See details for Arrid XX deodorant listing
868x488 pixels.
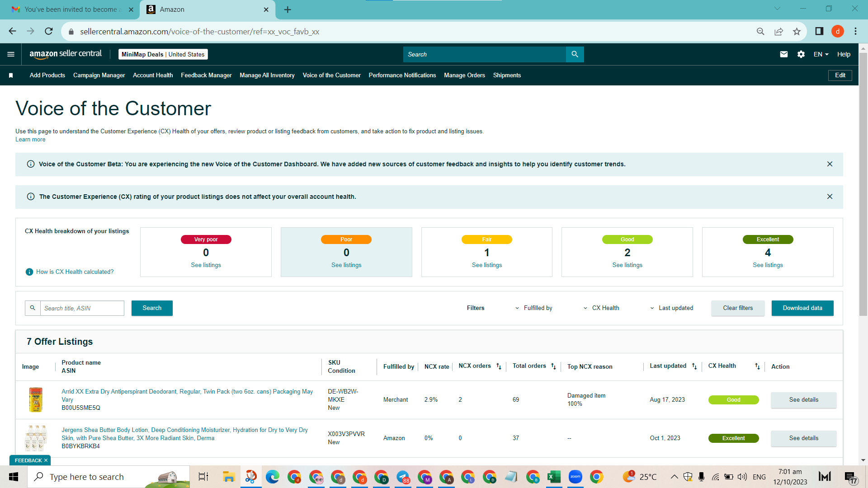click(x=803, y=400)
